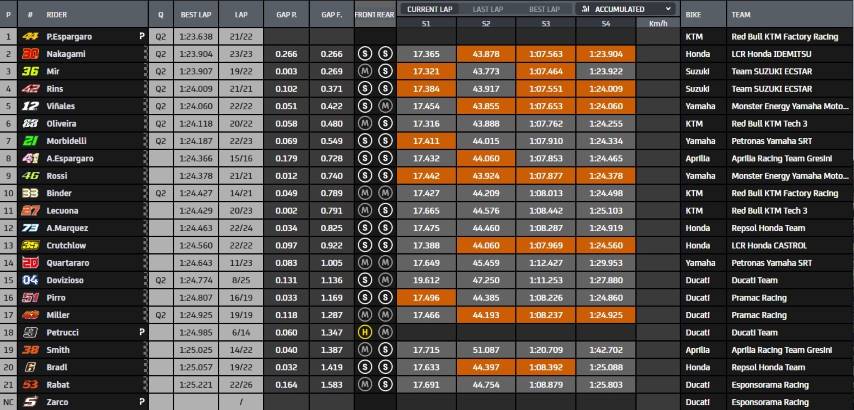The height and width of the screenshot is (410, 854).
Task: Click Dovizioso's rear medium tyre icon
Action: (385, 280)
